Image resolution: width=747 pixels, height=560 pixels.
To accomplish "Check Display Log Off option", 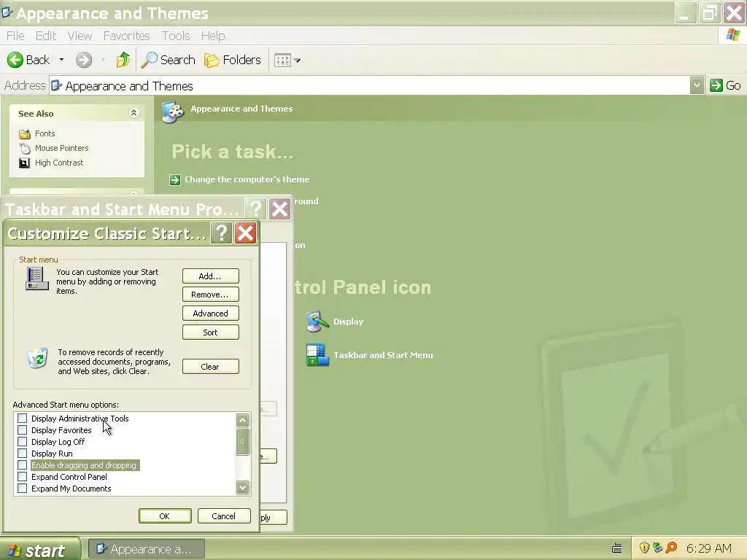I will 22,442.
